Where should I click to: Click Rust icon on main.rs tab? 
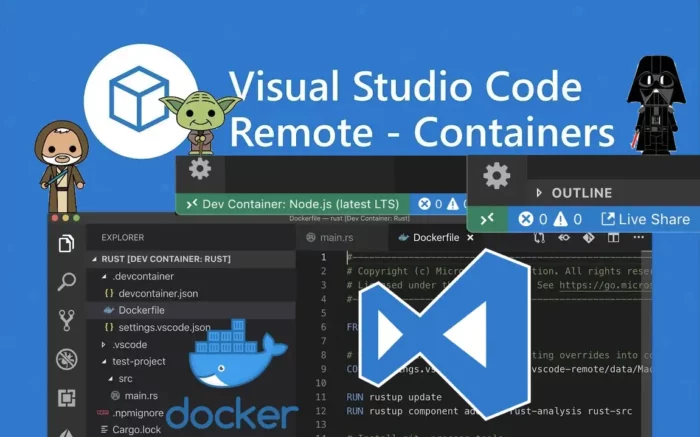pos(311,237)
